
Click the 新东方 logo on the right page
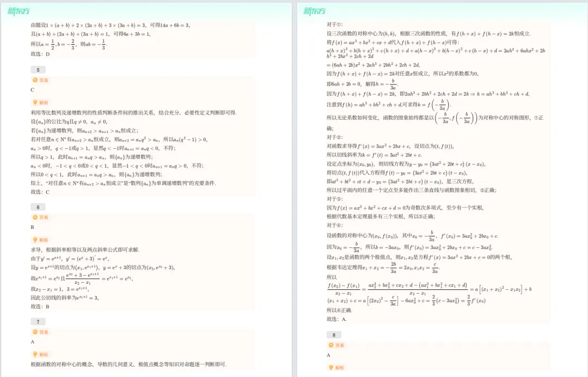314,11
